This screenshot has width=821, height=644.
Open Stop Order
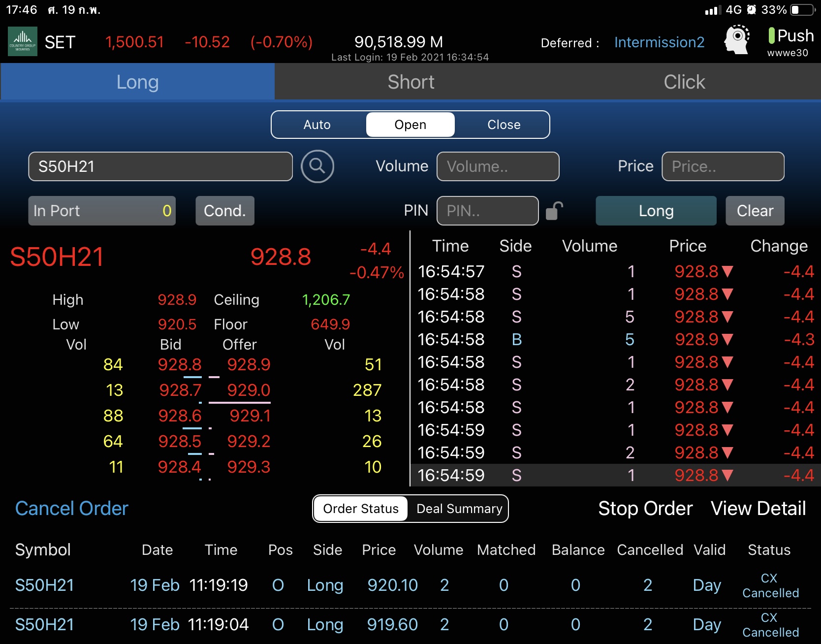[645, 509]
